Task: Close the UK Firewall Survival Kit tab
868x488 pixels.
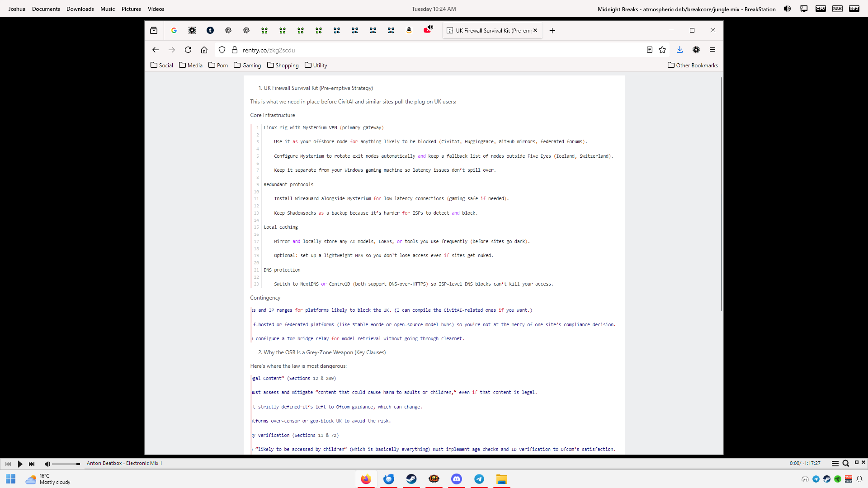Action: click(535, 31)
